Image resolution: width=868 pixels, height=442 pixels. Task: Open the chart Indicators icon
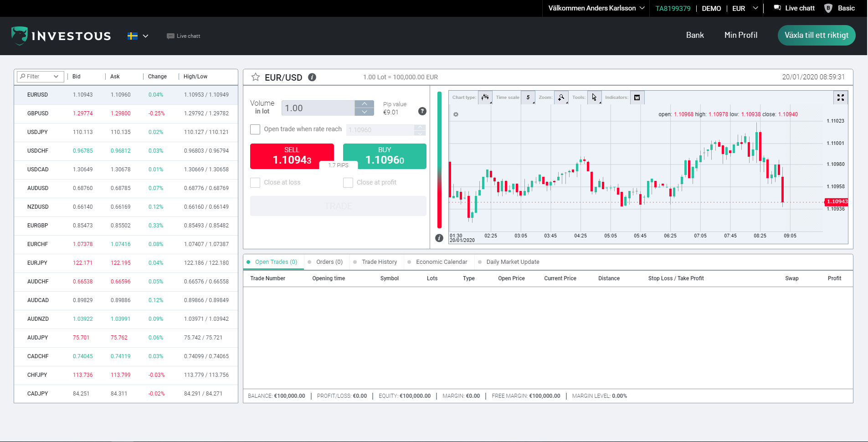pyautogui.click(x=637, y=97)
